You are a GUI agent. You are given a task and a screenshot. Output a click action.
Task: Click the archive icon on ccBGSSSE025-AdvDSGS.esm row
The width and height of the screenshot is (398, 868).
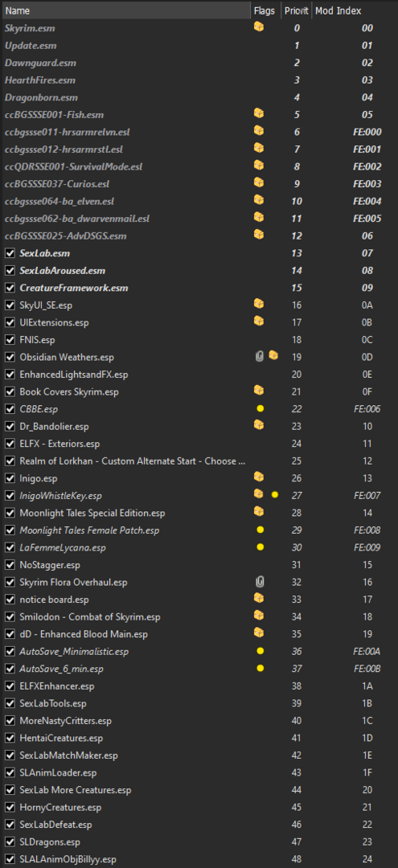click(259, 235)
